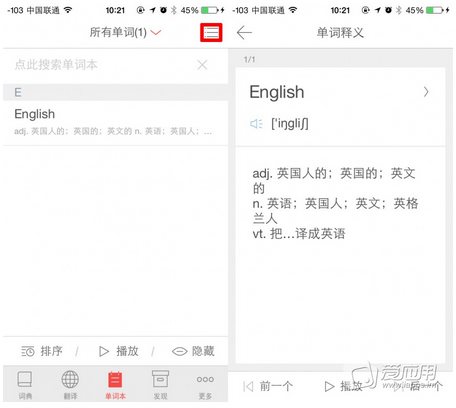Select the E section header
The height and width of the screenshot is (408, 456).
click(115, 92)
